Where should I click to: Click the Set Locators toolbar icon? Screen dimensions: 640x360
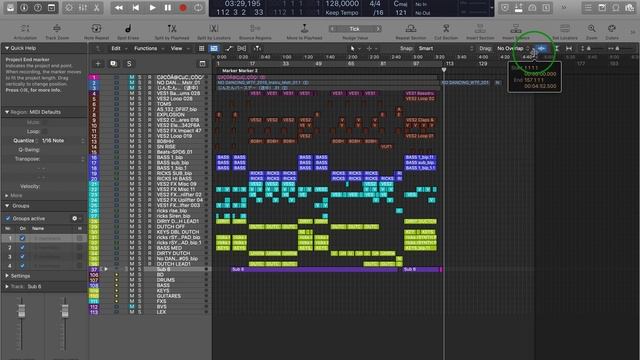pos(565,29)
